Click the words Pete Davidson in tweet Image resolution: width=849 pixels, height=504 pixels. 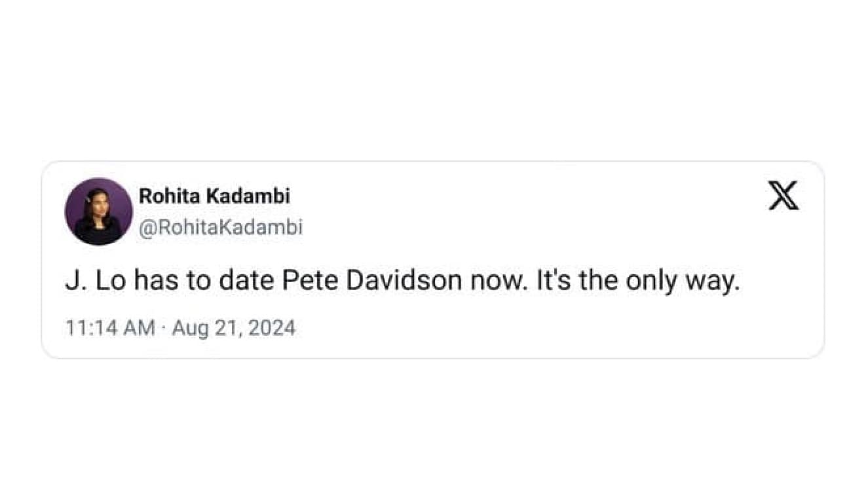pyautogui.click(x=371, y=281)
